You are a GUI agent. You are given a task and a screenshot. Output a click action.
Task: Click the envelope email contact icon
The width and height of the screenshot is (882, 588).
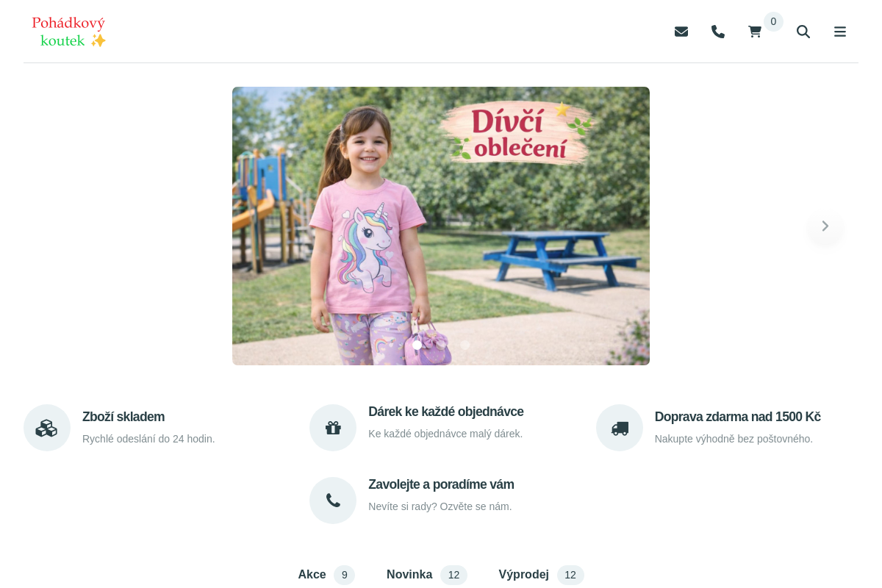pyautogui.click(x=681, y=32)
